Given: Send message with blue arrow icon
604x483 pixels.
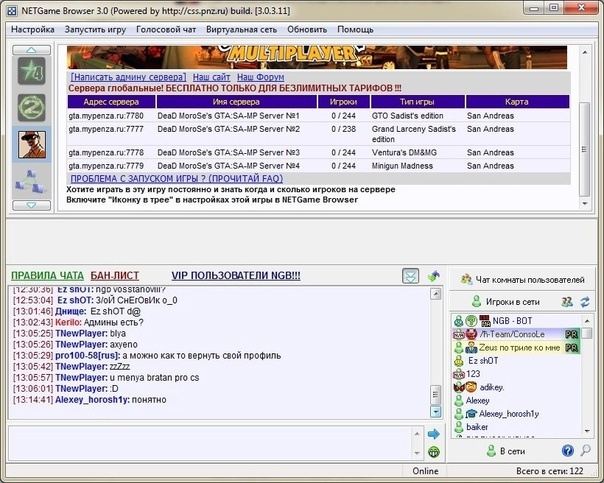Looking at the screenshot, I should coord(434,434).
